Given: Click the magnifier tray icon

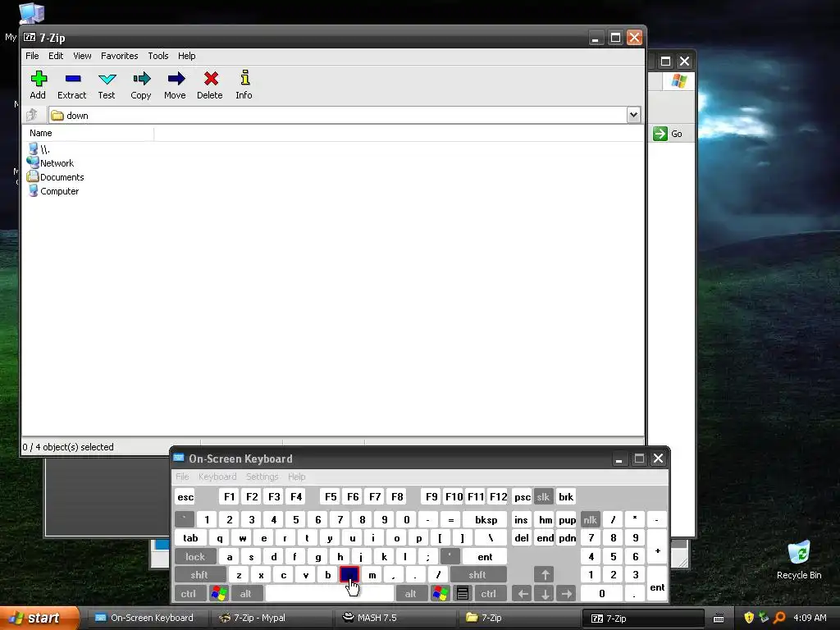Looking at the screenshot, I should pyautogui.click(x=779, y=618).
